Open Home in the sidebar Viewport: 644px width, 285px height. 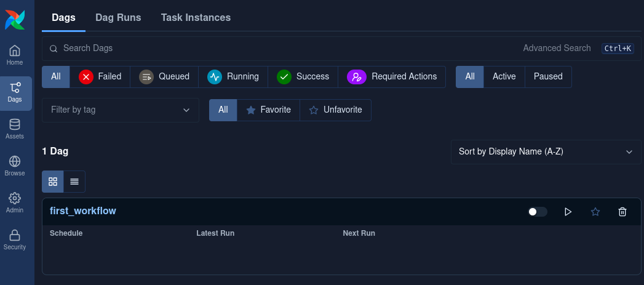[15, 55]
